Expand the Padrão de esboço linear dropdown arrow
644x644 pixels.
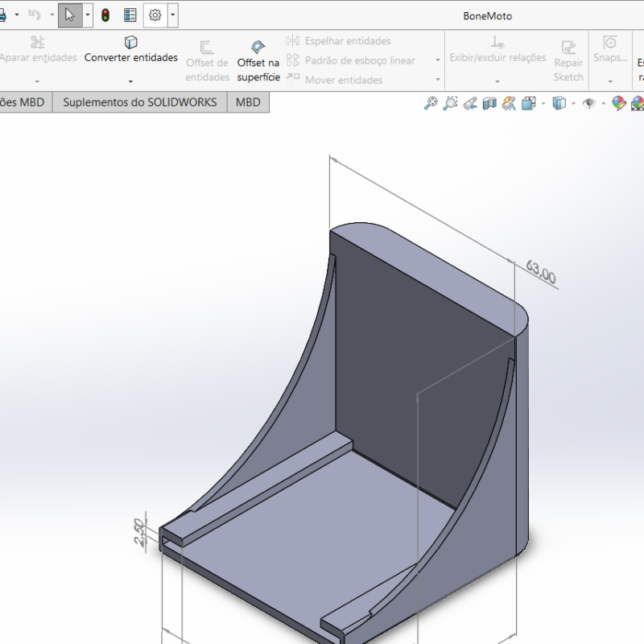[438, 60]
